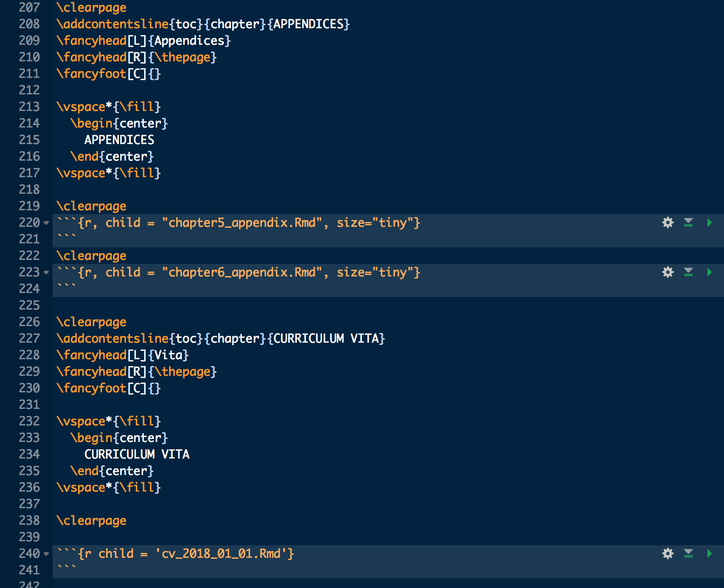Click \clearpage on line 238

point(91,520)
